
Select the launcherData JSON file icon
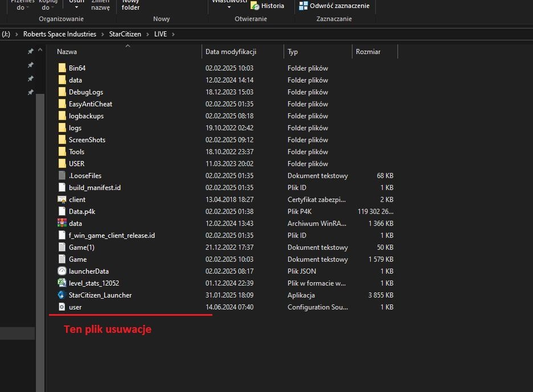(62, 271)
